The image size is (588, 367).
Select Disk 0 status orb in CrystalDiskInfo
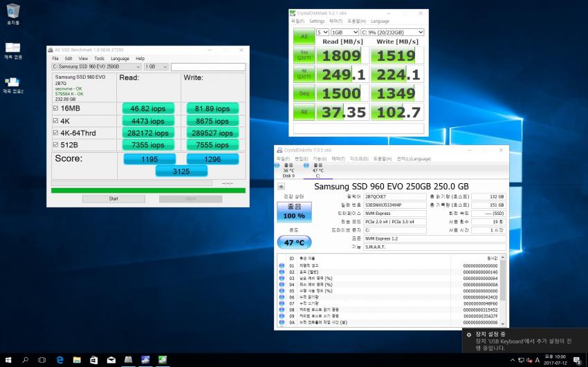coord(277,165)
